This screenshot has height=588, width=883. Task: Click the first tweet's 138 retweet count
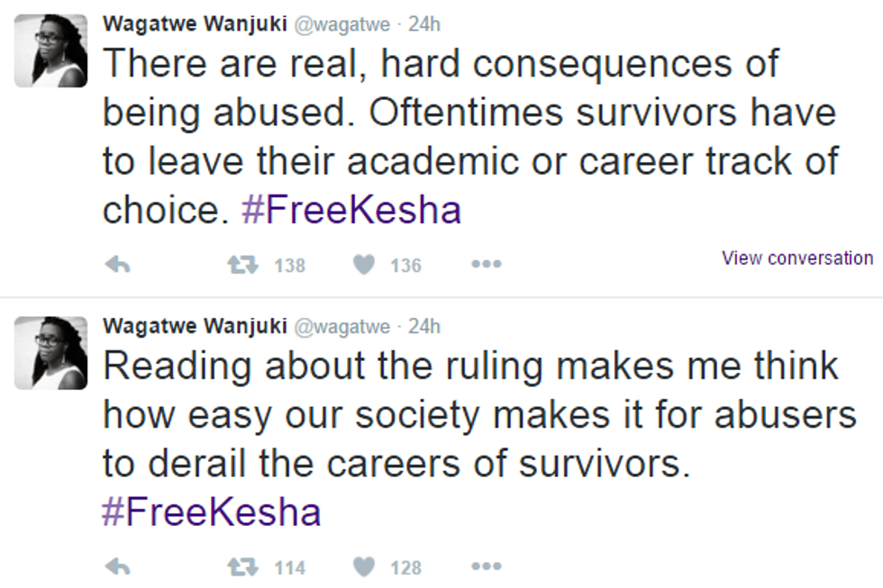[289, 266]
